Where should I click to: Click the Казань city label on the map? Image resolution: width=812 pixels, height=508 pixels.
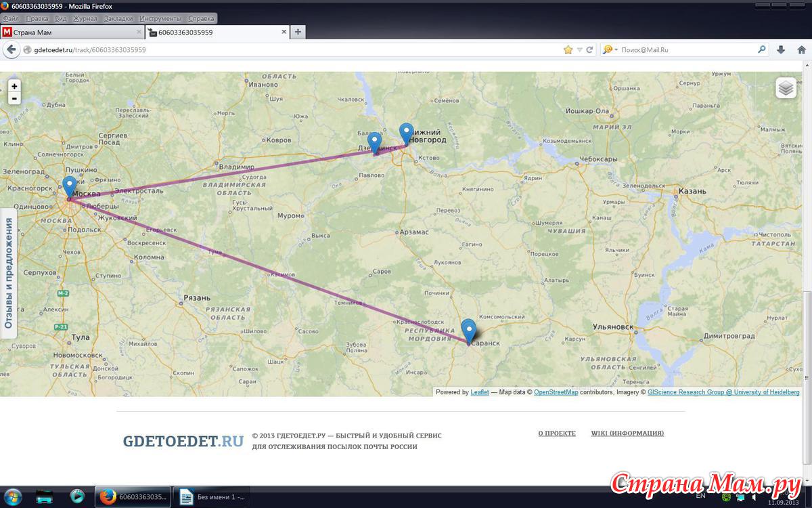[x=694, y=191]
